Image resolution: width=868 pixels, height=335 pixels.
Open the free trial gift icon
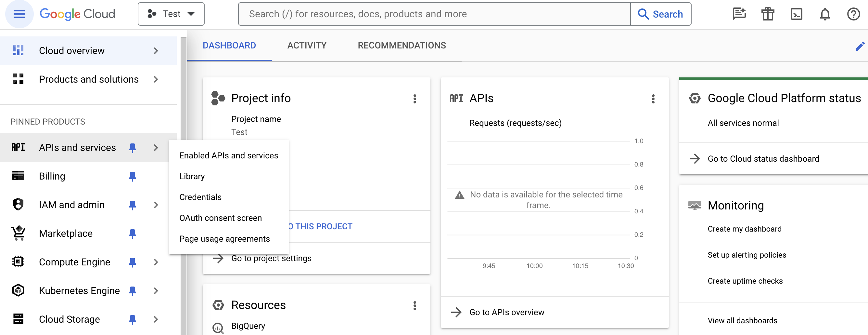pos(768,14)
